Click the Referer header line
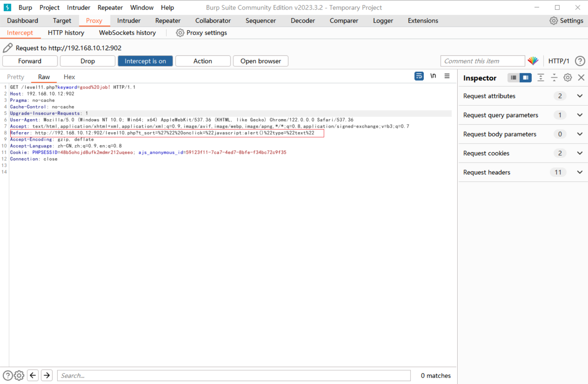The image size is (588, 384). pyautogui.click(x=162, y=133)
